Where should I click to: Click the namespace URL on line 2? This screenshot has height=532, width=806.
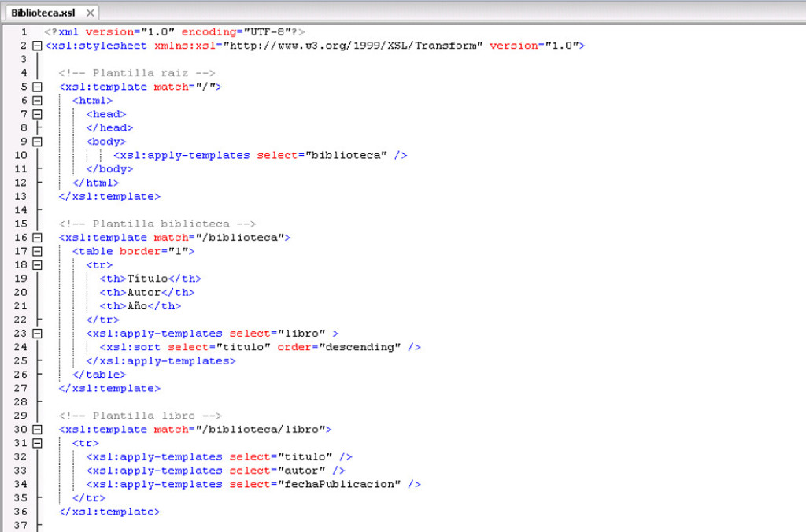[353, 46]
